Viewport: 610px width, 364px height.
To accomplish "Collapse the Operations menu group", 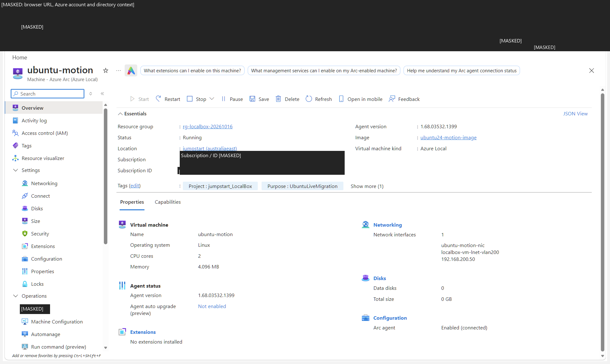I will coord(15,296).
